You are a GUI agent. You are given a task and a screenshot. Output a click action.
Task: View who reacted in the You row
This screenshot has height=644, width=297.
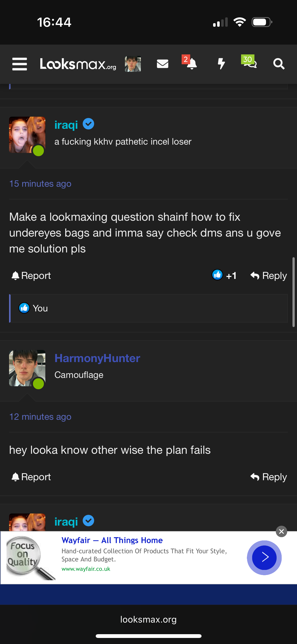pos(40,308)
